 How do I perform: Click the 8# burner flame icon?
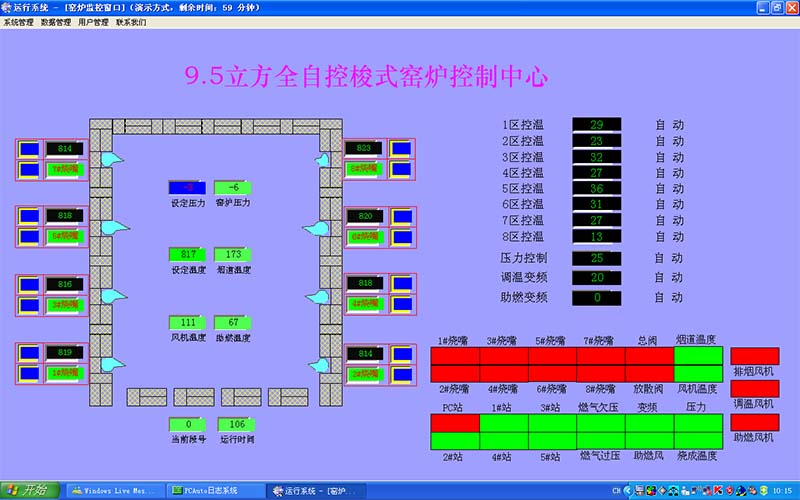click(x=323, y=158)
